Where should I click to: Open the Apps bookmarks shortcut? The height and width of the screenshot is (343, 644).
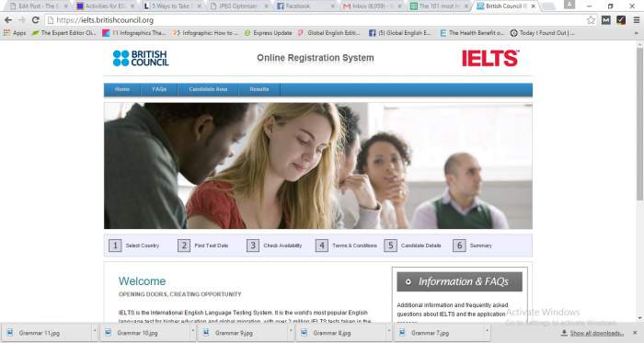click(15, 33)
